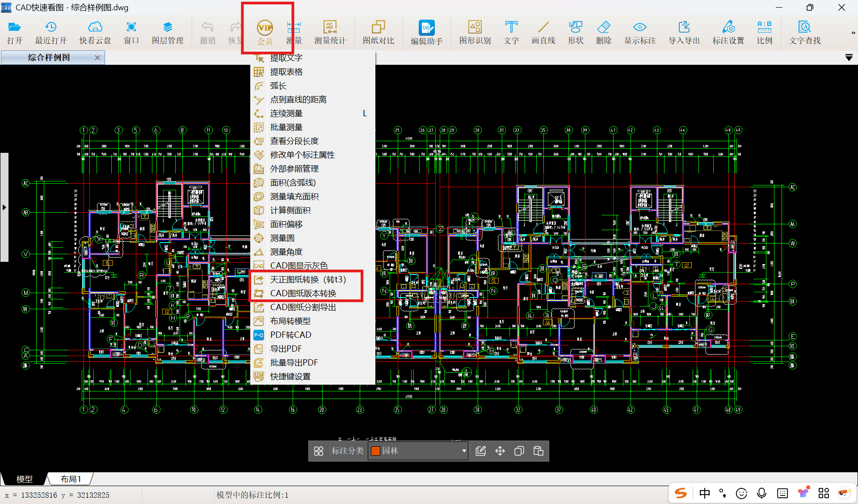Toggle the 标注分类 grid button

[319, 451]
